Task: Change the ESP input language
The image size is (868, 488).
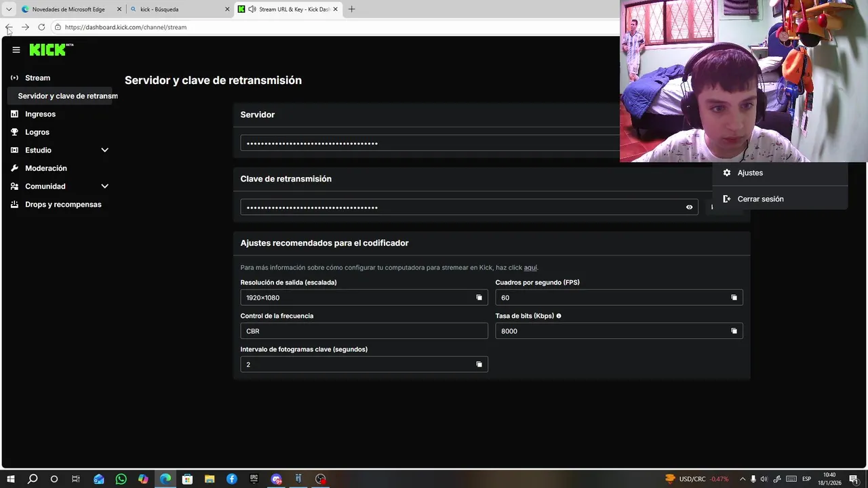Action: tap(807, 479)
